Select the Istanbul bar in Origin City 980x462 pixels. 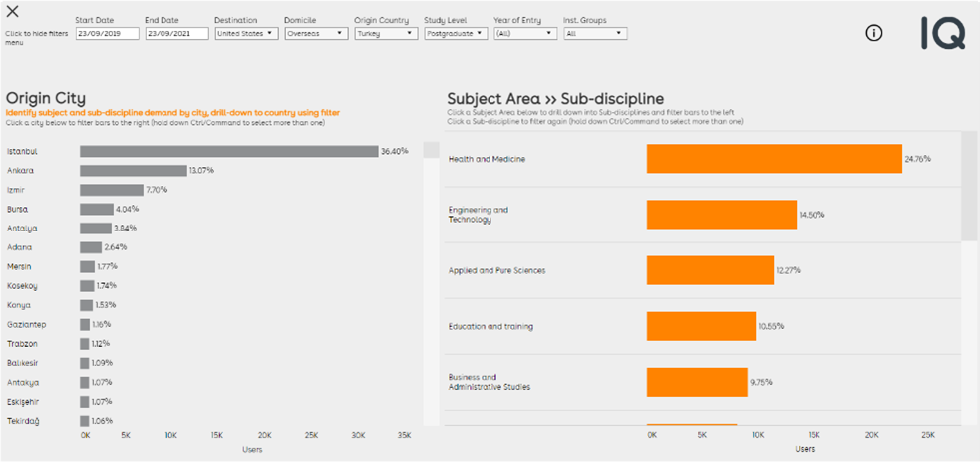tap(228, 151)
